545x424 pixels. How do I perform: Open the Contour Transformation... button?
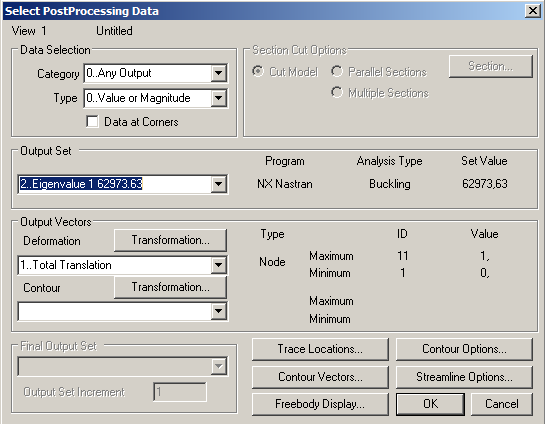[x=170, y=287]
